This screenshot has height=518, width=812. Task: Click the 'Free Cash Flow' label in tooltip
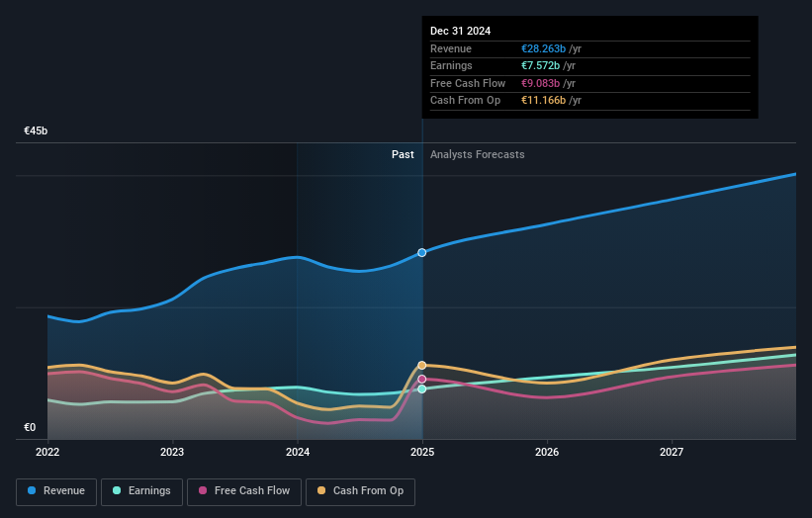(x=468, y=83)
